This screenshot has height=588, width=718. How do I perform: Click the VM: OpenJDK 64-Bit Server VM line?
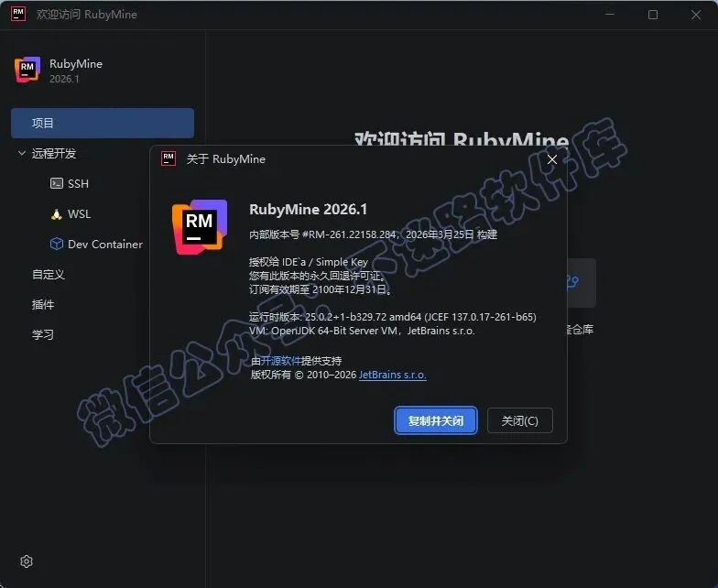point(362,331)
